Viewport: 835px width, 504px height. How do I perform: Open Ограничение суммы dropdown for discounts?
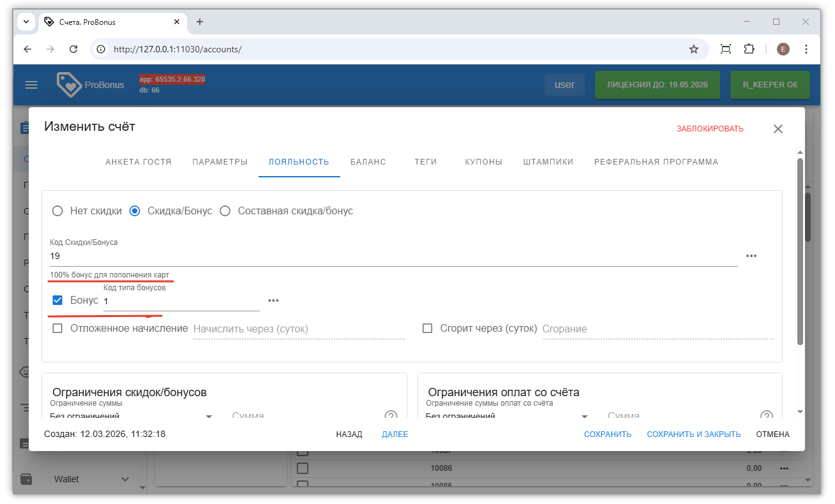(x=208, y=416)
